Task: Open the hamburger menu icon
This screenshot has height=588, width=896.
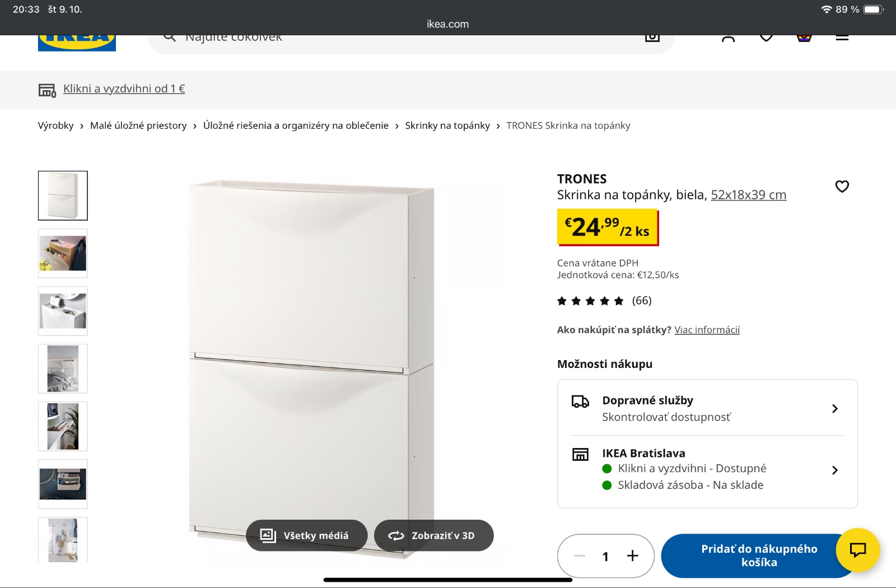Action: coord(842,38)
